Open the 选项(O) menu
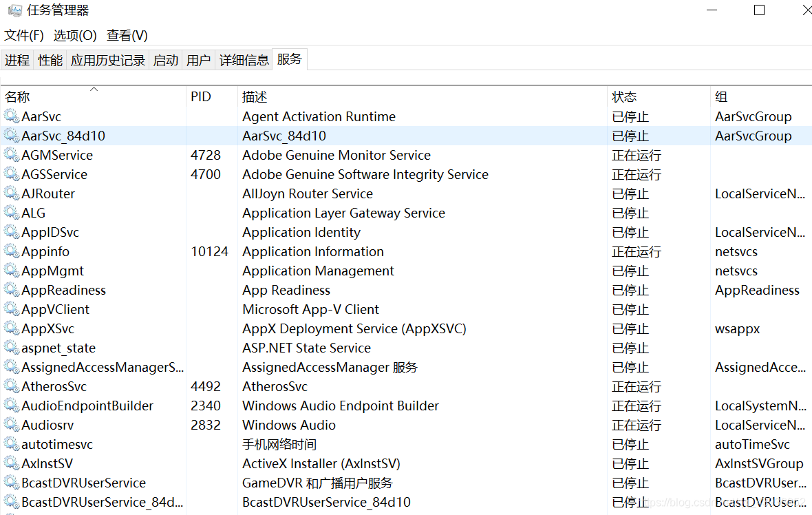The height and width of the screenshot is (515, 812). pyautogui.click(x=75, y=35)
